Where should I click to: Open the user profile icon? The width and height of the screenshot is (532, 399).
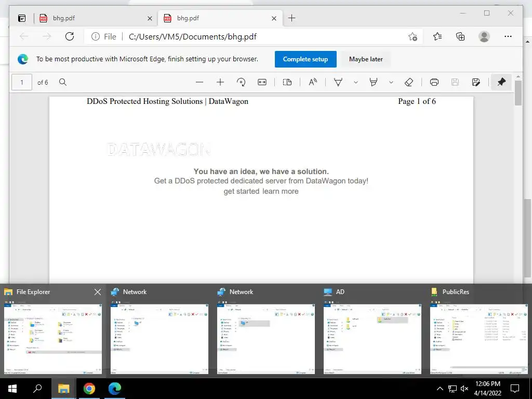coord(484,36)
